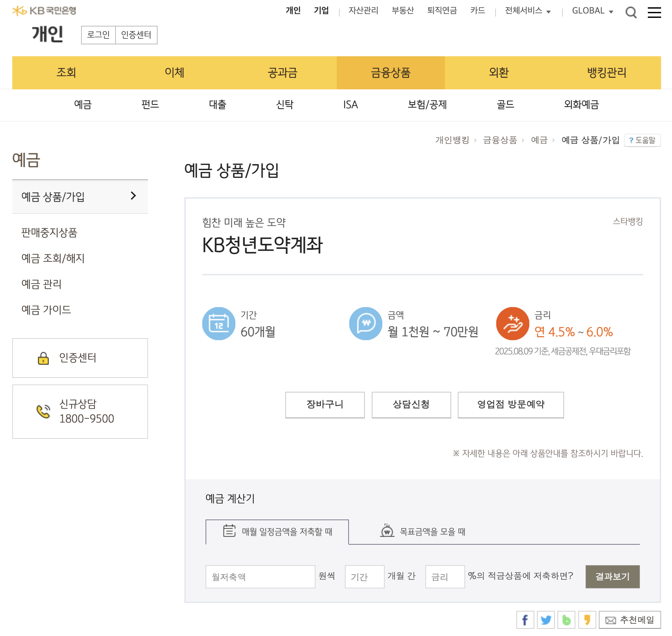The height and width of the screenshot is (636, 672).
Task: Open the 금융상품 main menu
Action: click(390, 72)
